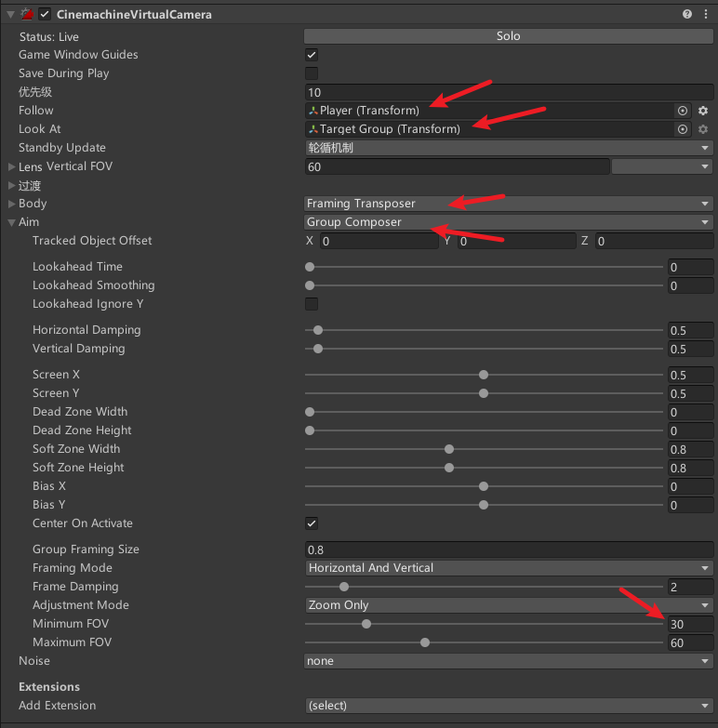Click the gear icon beside Follow target

point(703,111)
